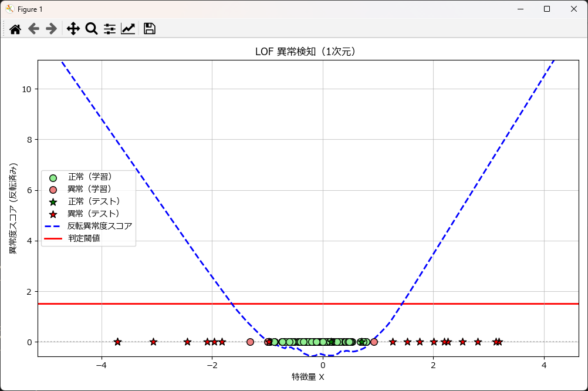Go forward to the next view
The width and height of the screenshot is (588, 391).
coord(52,29)
